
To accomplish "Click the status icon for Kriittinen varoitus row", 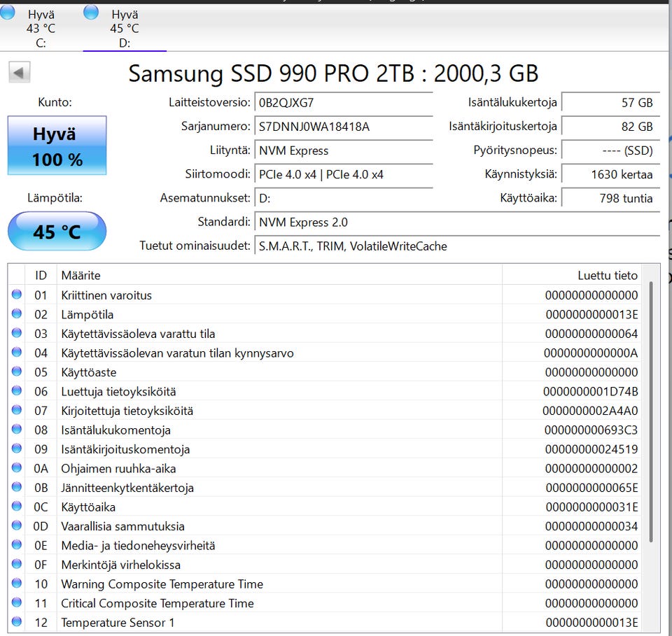I will point(17,295).
